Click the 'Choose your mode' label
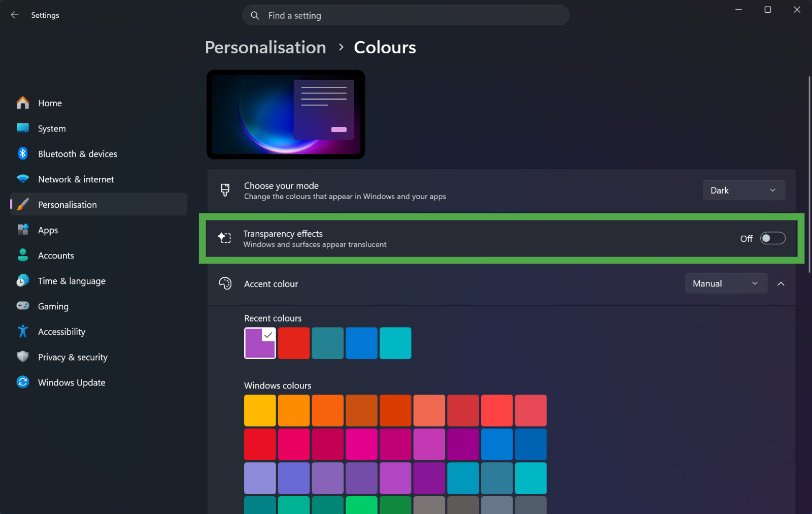The image size is (812, 514). (x=281, y=186)
